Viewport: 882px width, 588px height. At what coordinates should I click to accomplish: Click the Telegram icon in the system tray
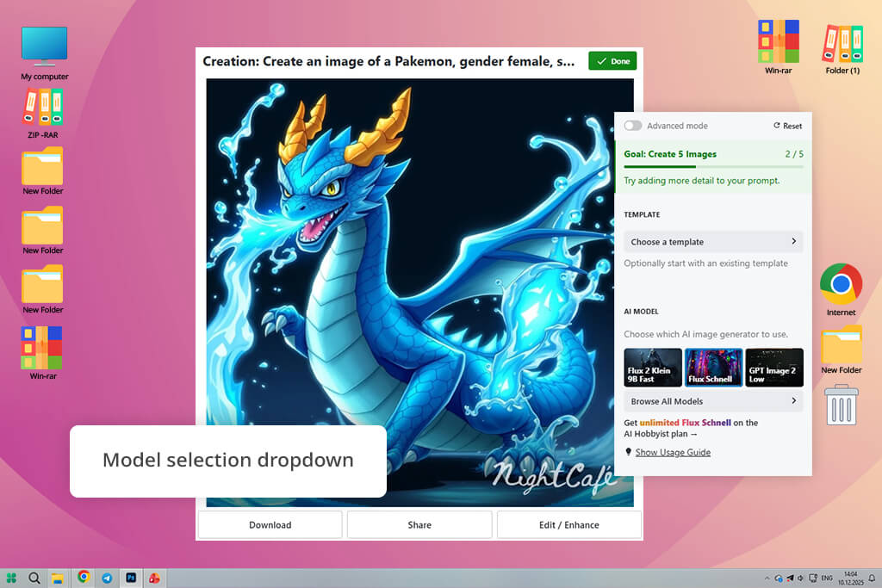tap(790, 578)
